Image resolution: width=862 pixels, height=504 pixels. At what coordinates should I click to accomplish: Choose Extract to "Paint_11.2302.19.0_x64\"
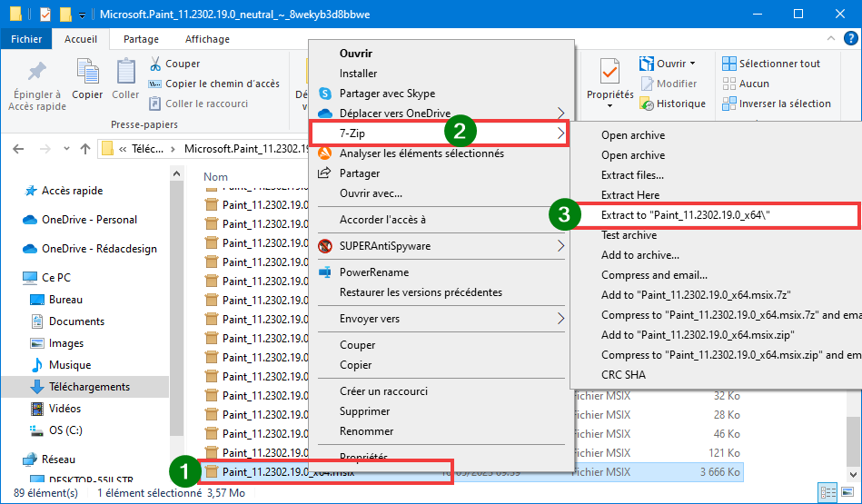point(717,215)
